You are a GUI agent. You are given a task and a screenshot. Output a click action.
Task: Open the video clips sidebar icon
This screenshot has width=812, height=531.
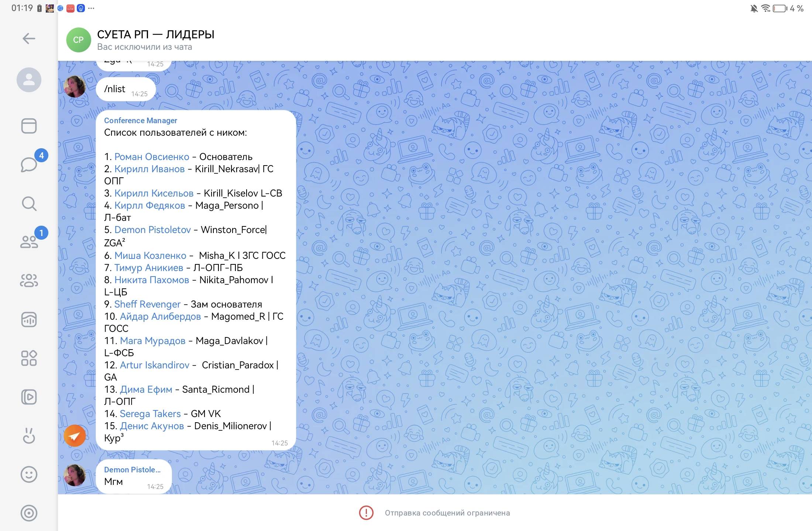click(29, 397)
